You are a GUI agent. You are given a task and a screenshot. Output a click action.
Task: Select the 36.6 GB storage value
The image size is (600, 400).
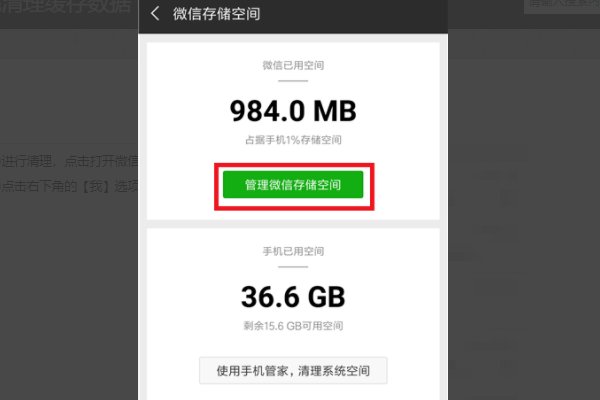click(293, 297)
